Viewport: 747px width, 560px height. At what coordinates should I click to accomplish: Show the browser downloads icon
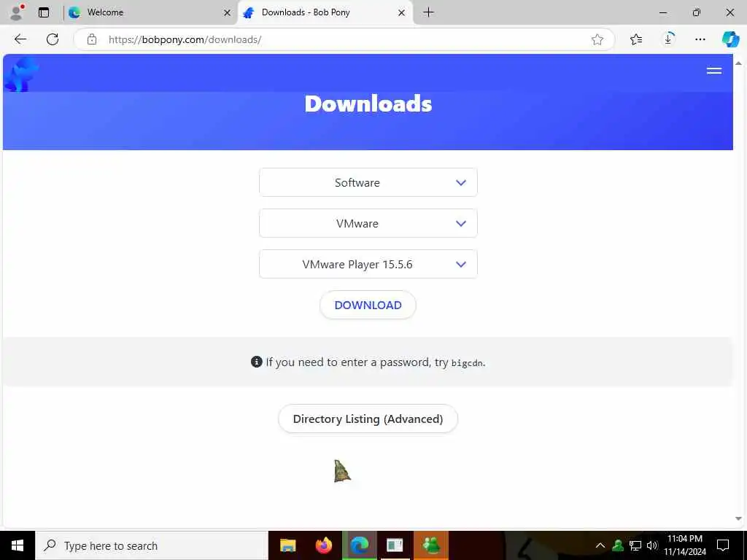(668, 39)
